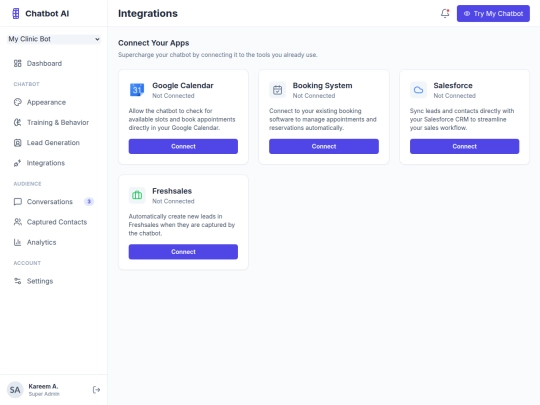Image resolution: width=540 pixels, height=405 pixels.
Task: Click the Freshsales briefcase icon
Action: click(x=137, y=195)
